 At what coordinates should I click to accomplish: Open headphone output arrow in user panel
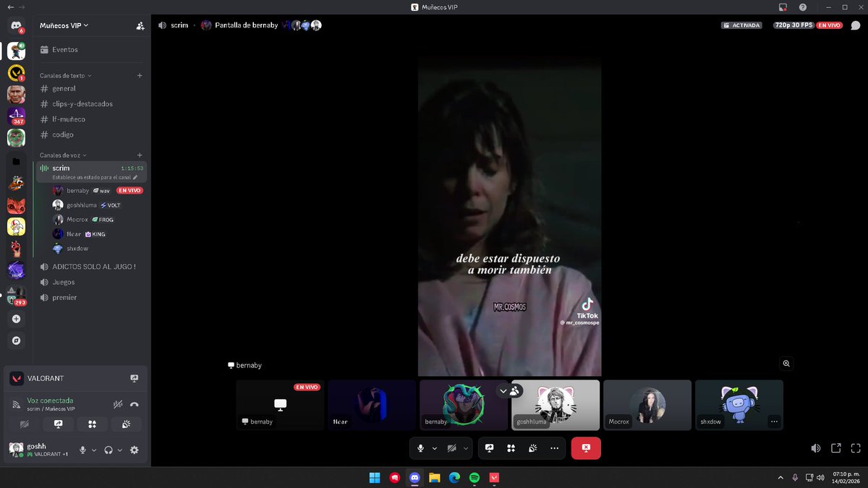click(x=120, y=450)
